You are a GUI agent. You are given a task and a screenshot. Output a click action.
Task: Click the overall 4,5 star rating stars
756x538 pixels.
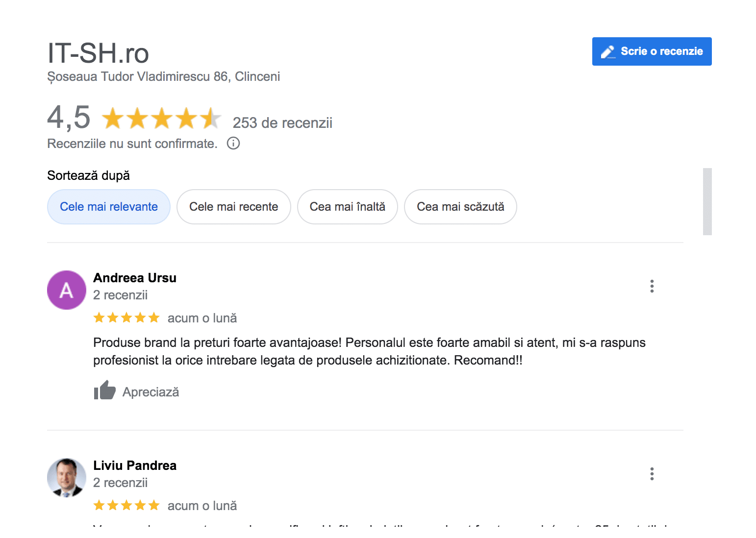click(161, 119)
